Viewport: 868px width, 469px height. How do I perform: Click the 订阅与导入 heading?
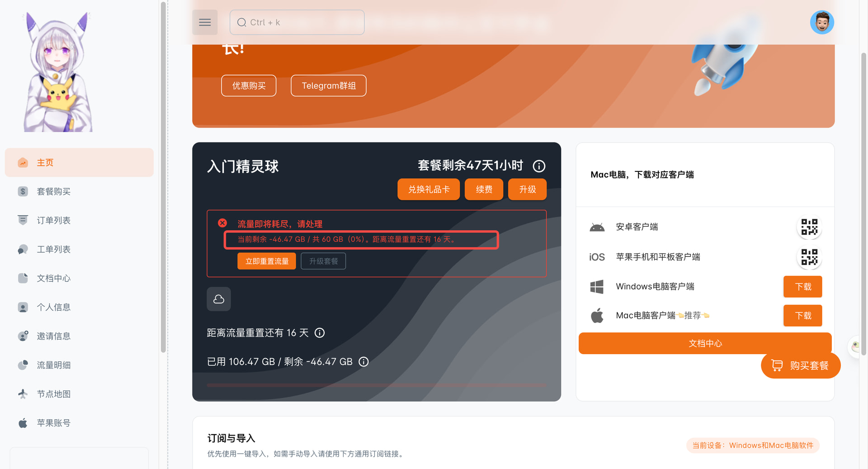coord(231,438)
